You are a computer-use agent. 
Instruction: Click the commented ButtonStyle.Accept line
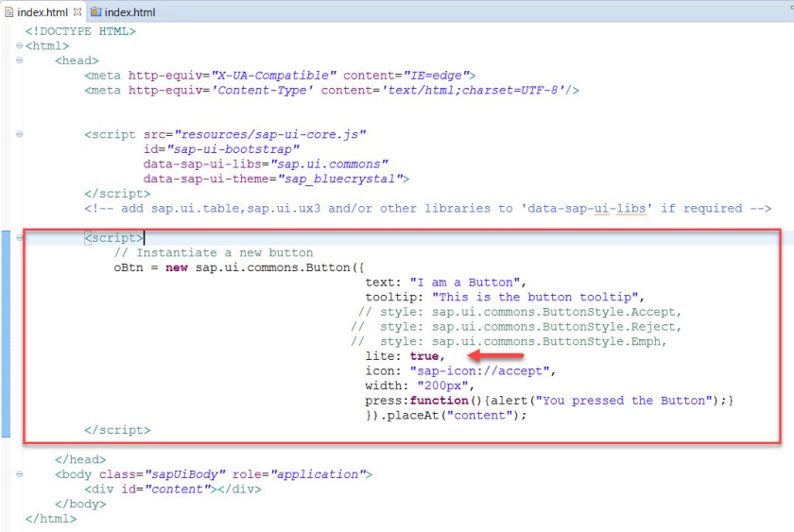point(520,311)
